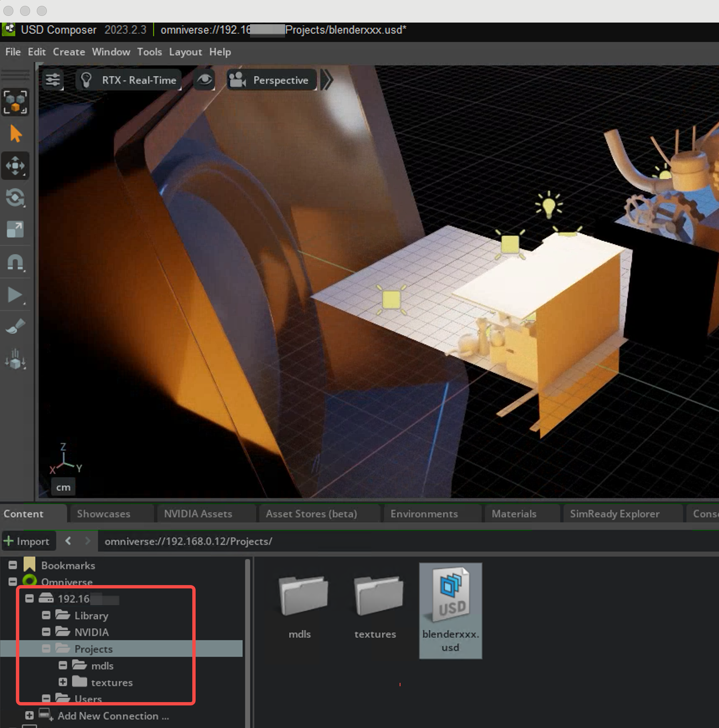Open the Layout menu
719x728 pixels.
click(x=186, y=52)
